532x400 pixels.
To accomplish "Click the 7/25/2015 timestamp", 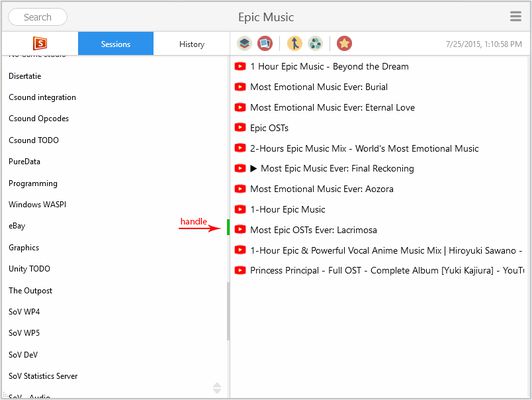I will click(484, 44).
